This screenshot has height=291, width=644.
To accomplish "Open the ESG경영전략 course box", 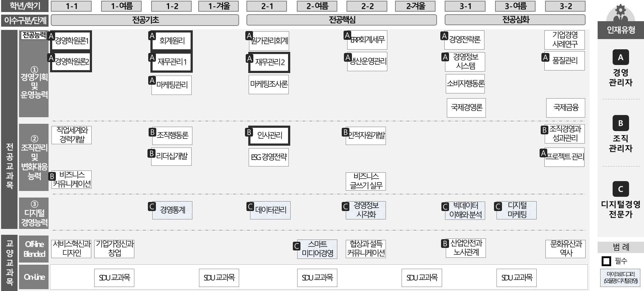I will pyautogui.click(x=269, y=157).
